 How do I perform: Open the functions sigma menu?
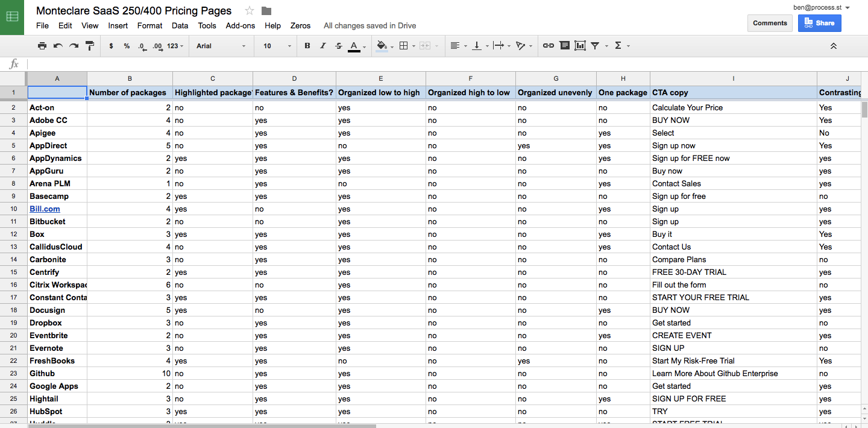point(618,46)
